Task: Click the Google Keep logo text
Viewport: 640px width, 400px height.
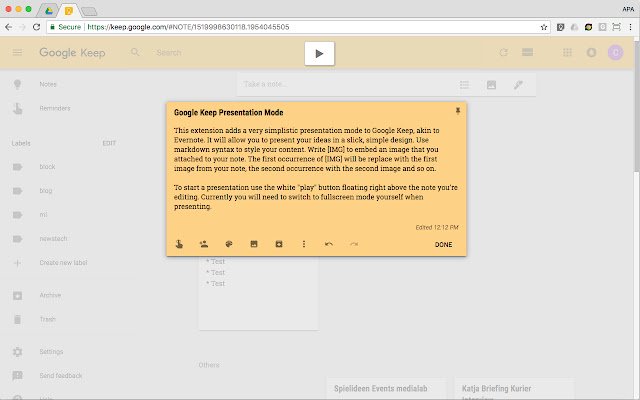Action: pos(72,53)
